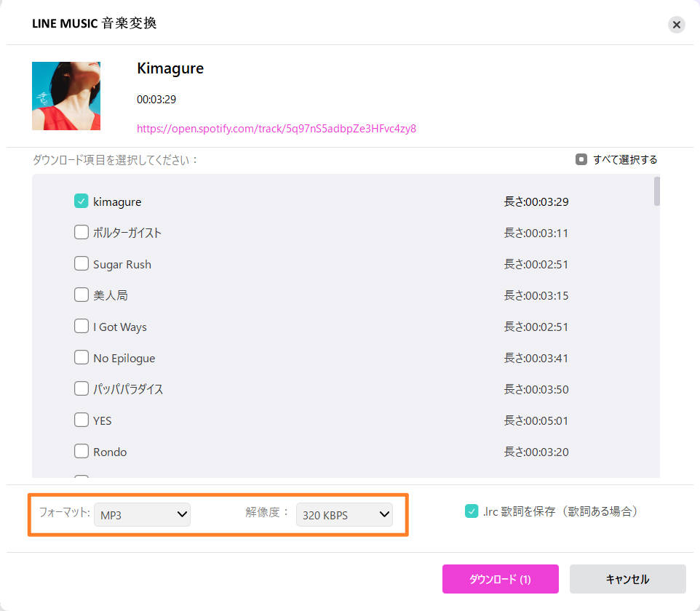
Task: Click the 'Rondo' track name
Action: pyautogui.click(x=110, y=452)
